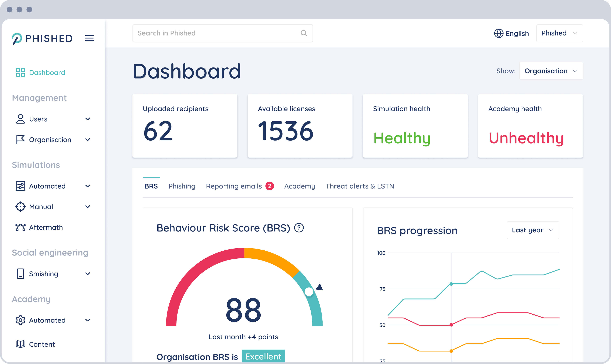Collapse the Users section

point(88,119)
